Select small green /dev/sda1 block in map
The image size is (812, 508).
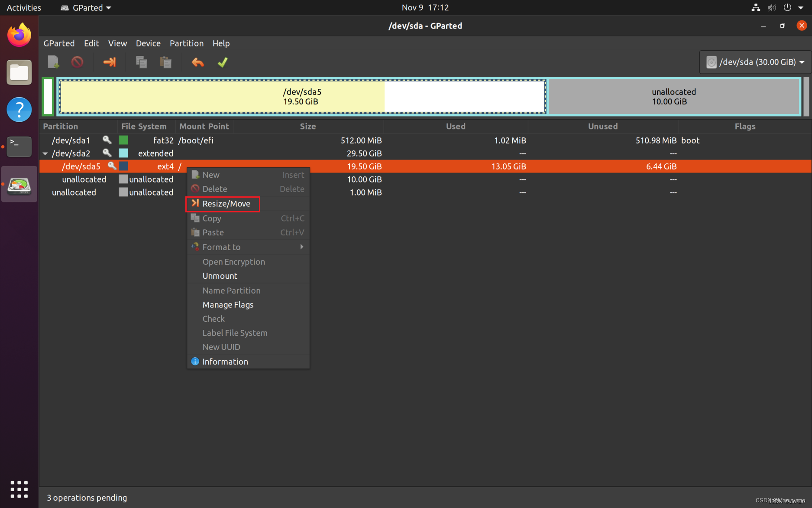pyautogui.click(x=48, y=97)
